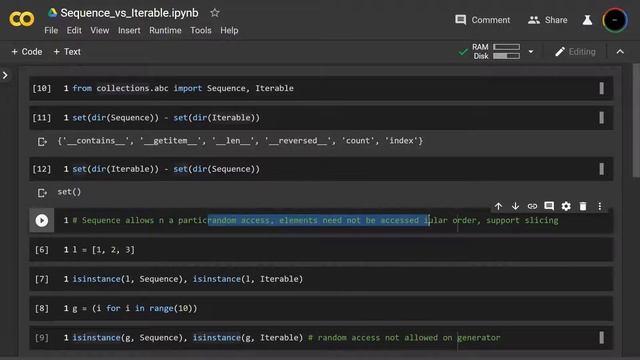Open the Comment panel
The height and width of the screenshot is (360, 640).
click(482, 20)
